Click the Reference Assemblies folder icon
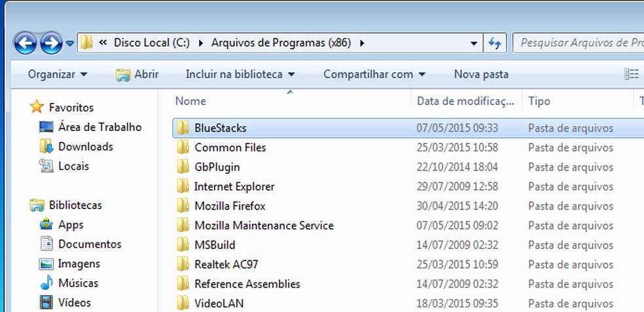This screenshot has width=644, height=312. pyautogui.click(x=183, y=284)
